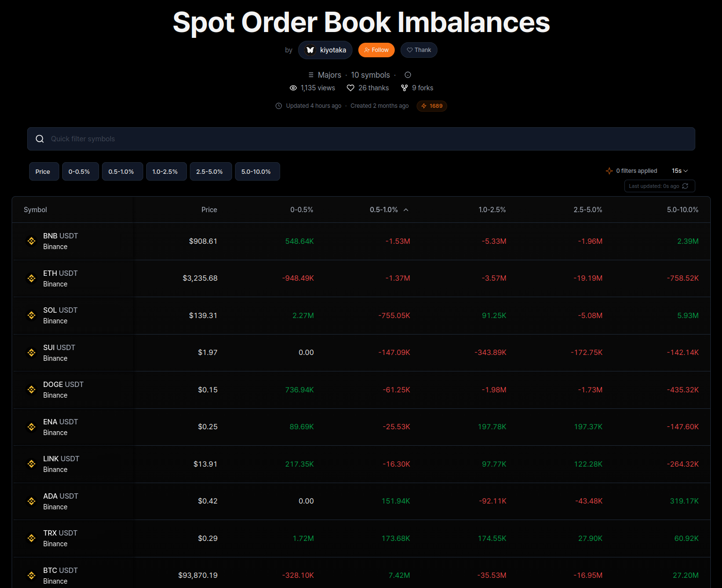722x588 pixels.
Task: Click DOGE 0-0.5% value 736.94K
Action: click(300, 390)
